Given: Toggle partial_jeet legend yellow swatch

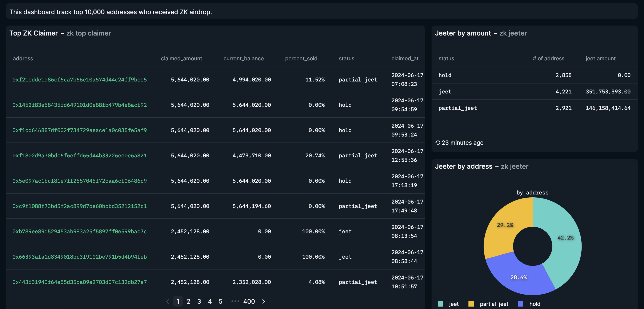Looking at the screenshot, I should point(471,304).
